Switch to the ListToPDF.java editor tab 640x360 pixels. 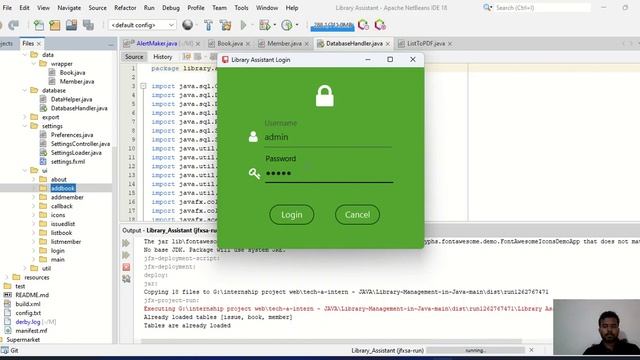click(x=426, y=43)
